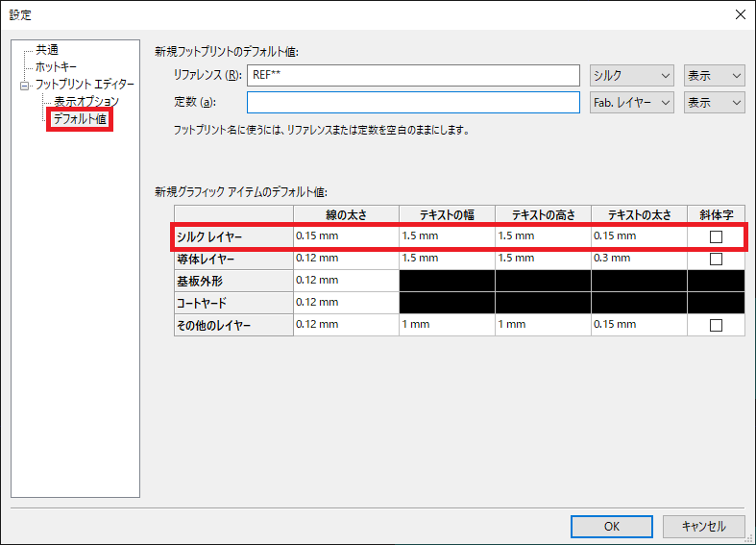Toggle italic checkbox for シルク レイヤー row

[716, 236]
